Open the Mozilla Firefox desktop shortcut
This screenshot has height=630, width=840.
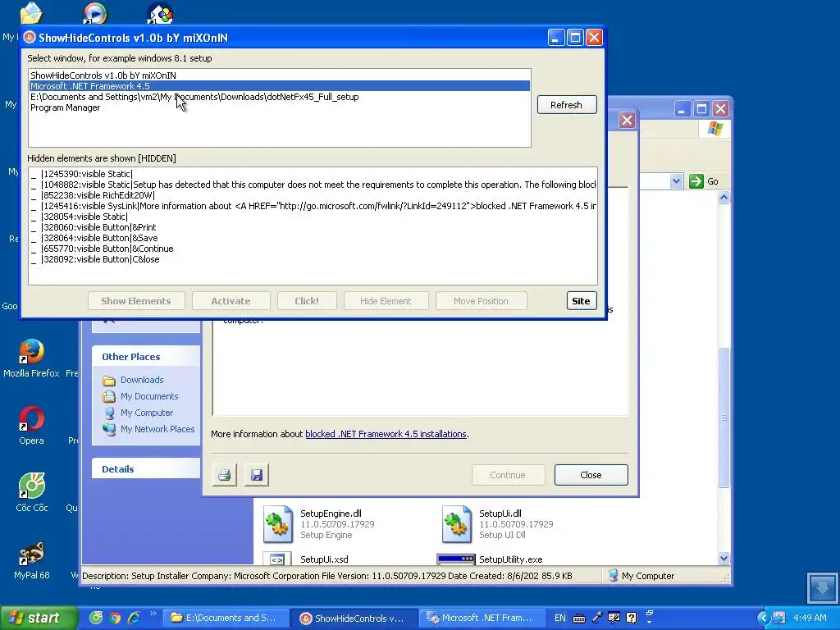coord(32,351)
